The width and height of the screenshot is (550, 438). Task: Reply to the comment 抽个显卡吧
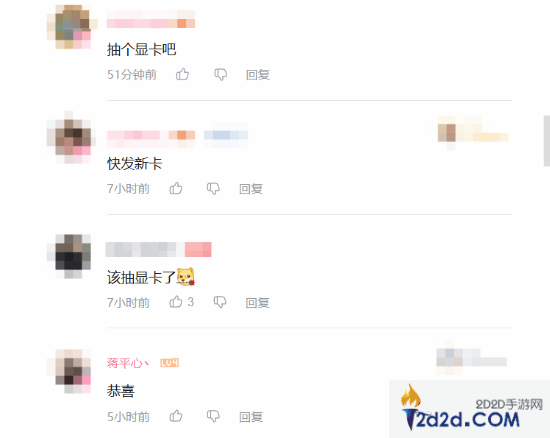click(258, 75)
